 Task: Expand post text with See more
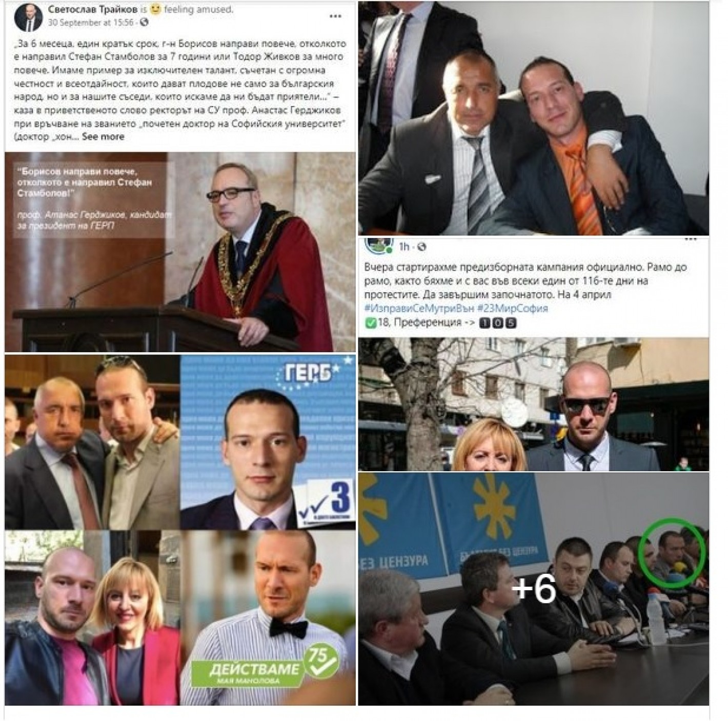point(103,136)
